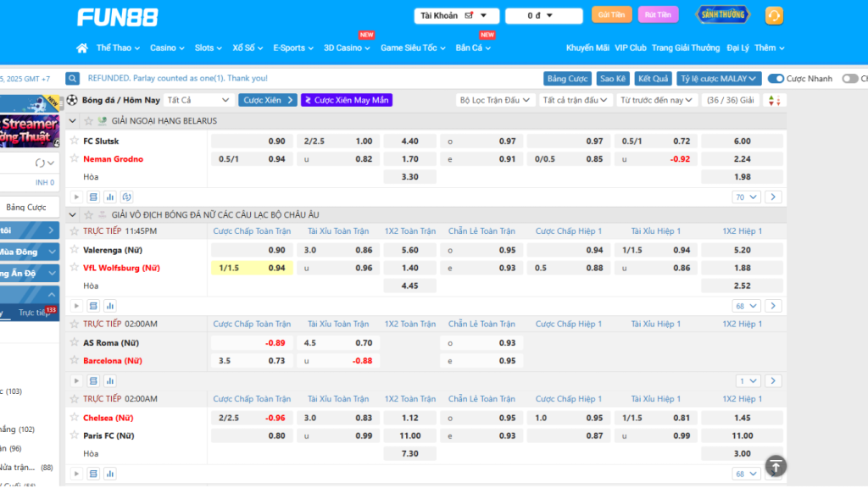This screenshot has height=488, width=868.
Task: Favorite FC Slutsk with its star icon
Action: pyautogui.click(x=75, y=141)
